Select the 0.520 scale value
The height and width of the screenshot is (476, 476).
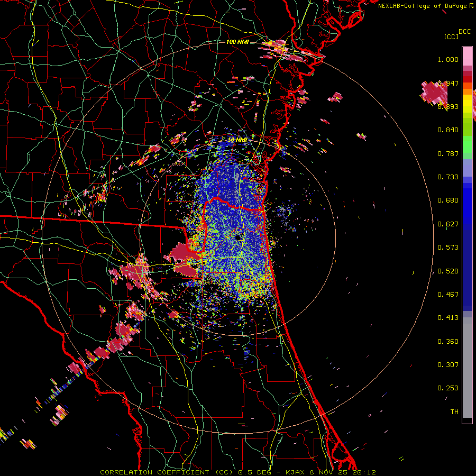[448, 271]
